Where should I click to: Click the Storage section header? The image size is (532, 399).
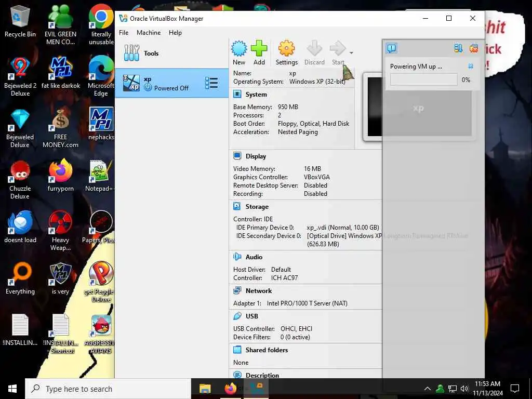pos(257,207)
